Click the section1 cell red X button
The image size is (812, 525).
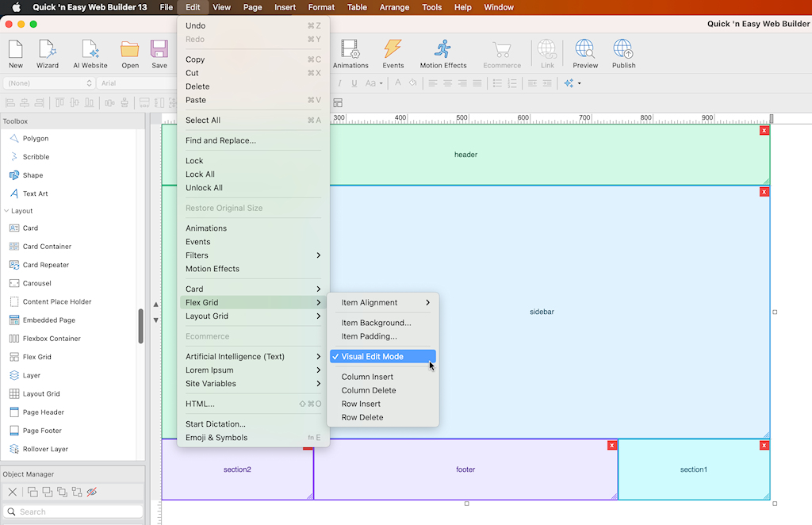[764, 445]
